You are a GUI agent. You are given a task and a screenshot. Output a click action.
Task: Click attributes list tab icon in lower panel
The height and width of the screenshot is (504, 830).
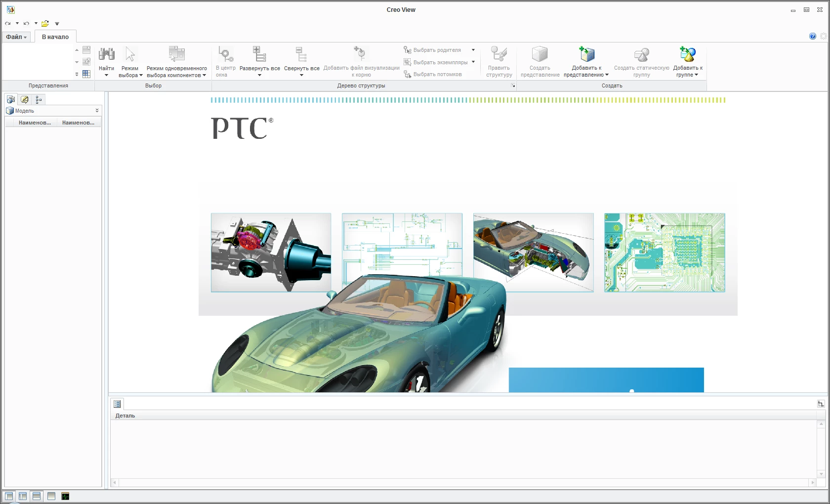[x=117, y=404]
